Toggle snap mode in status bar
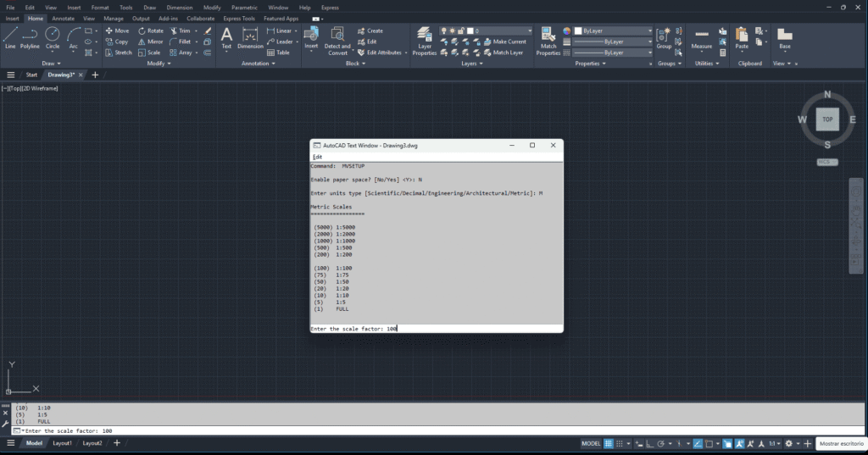Viewport: 868px width, 455px height. click(620, 443)
